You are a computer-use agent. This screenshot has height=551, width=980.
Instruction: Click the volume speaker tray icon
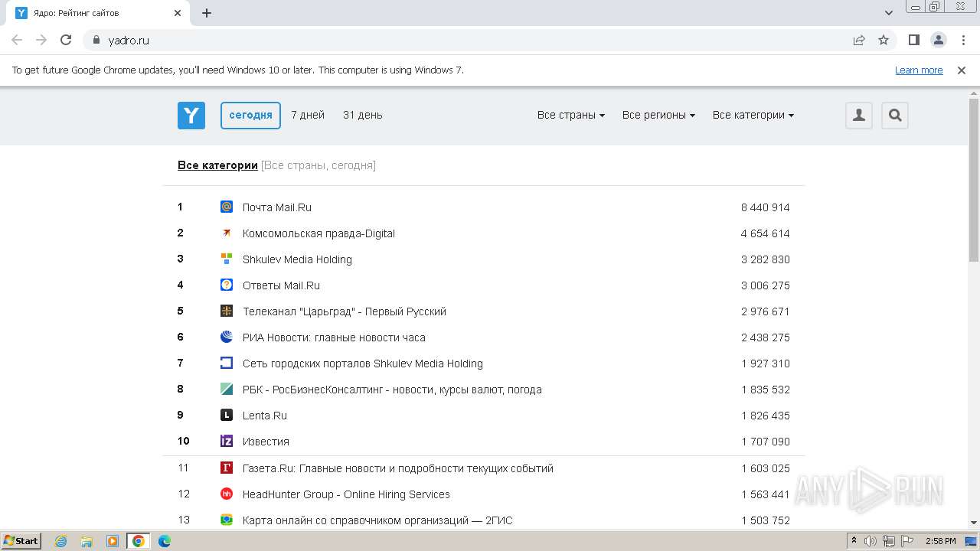[871, 541]
